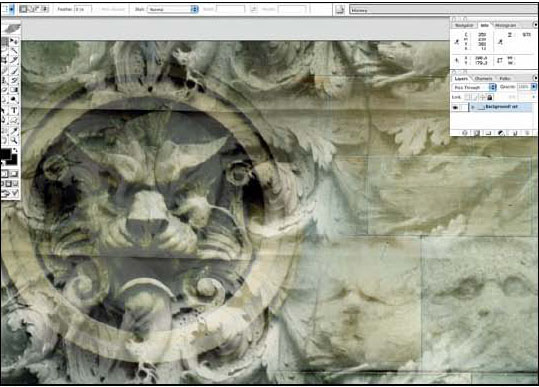This screenshot has height=387, width=539.
Task: Switch to the Navigator tab
Action: [x=464, y=25]
